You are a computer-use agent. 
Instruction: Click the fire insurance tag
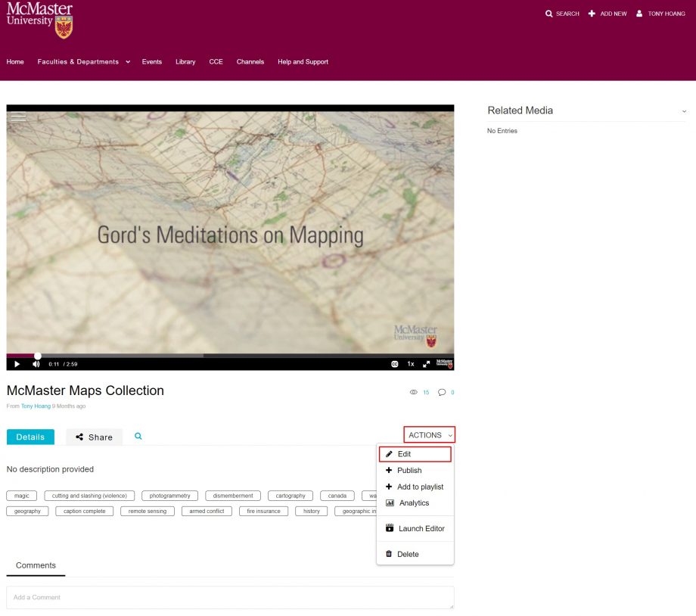264,511
